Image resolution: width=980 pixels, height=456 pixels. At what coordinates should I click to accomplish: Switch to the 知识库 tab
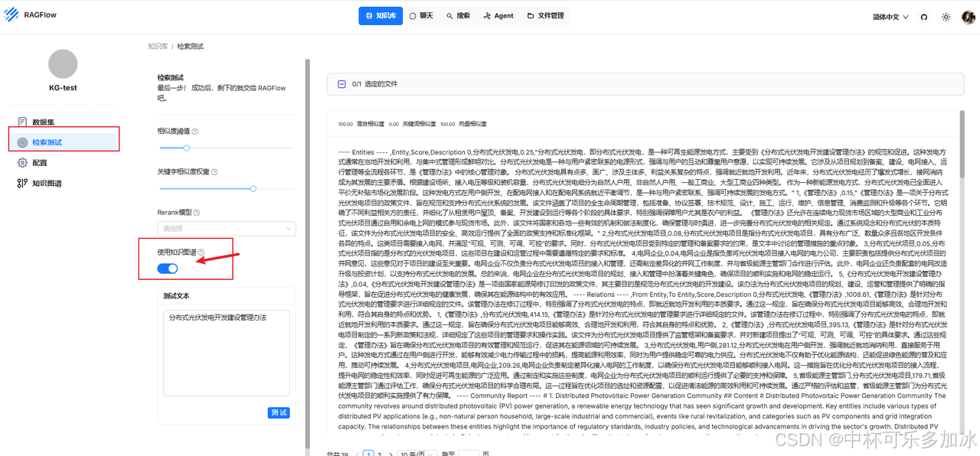tap(381, 16)
